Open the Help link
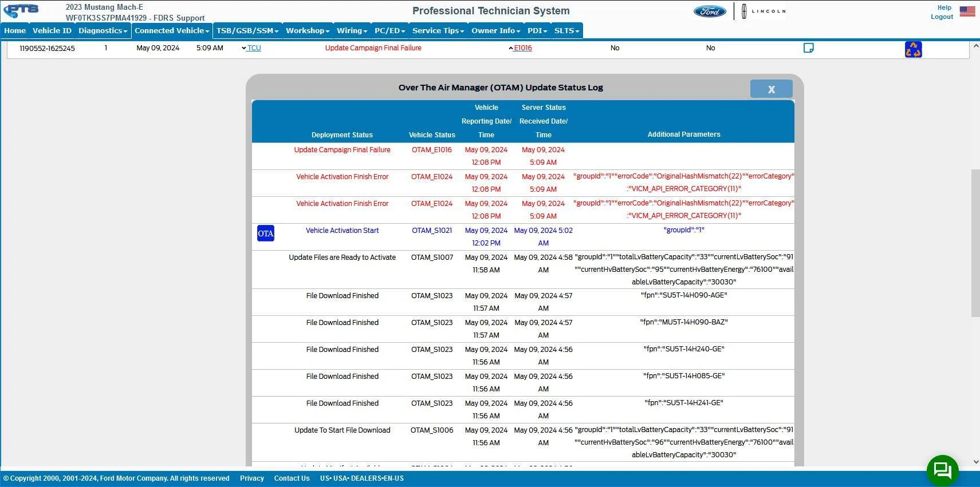Viewport: 980px width, 487px height. 944,7
